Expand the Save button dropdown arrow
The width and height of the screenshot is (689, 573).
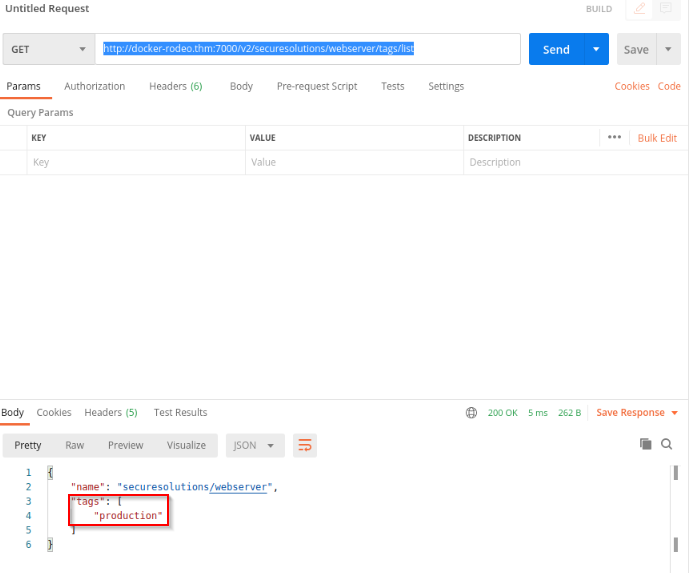point(668,49)
